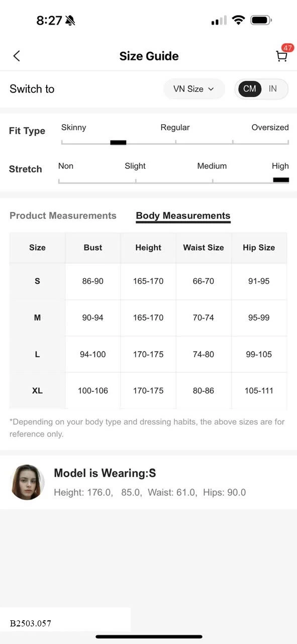Tap the red 47 cart badge
Image resolution: width=297 pixels, height=644 pixels.
(x=287, y=48)
